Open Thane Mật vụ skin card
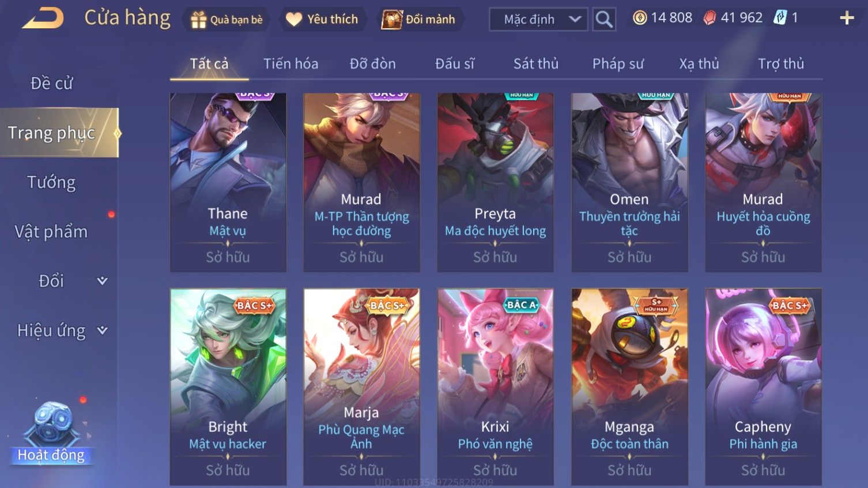 click(228, 182)
